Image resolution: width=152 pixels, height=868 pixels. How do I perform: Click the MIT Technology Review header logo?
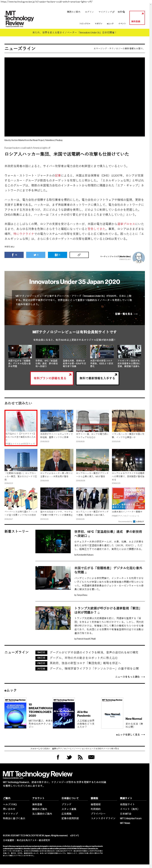19,19
